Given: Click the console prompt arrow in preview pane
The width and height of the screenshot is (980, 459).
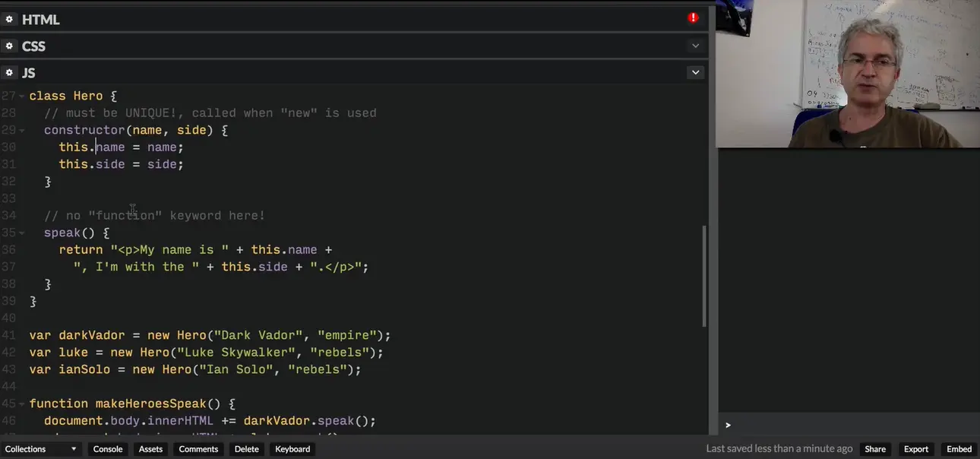Looking at the screenshot, I should click(x=728, y=425).
